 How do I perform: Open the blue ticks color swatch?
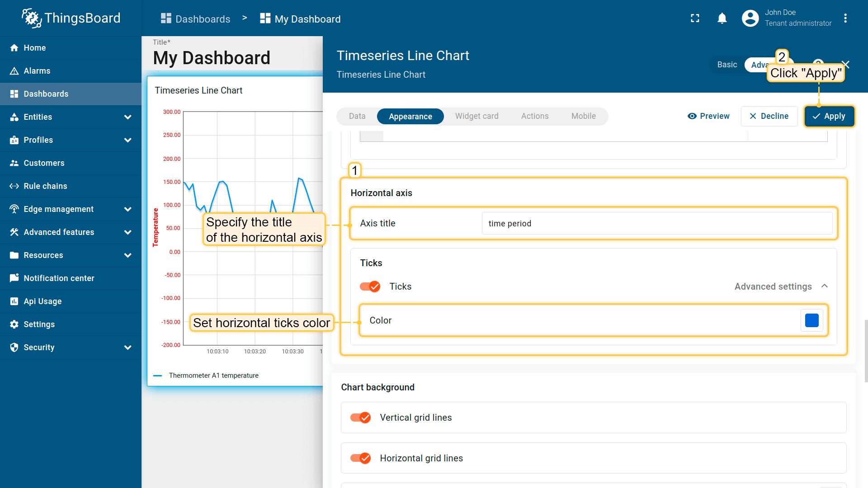pos(811,320)
